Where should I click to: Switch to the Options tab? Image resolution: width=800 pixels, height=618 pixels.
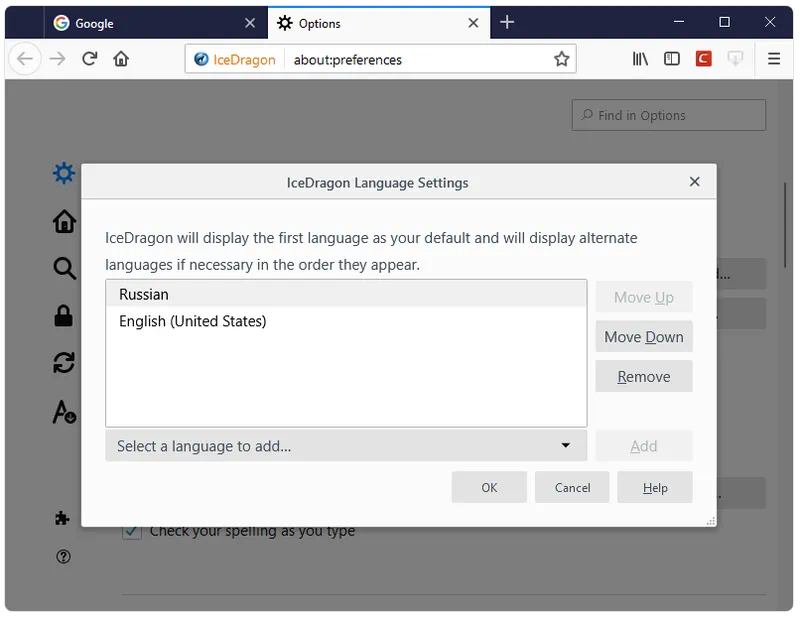click(379, 23)
